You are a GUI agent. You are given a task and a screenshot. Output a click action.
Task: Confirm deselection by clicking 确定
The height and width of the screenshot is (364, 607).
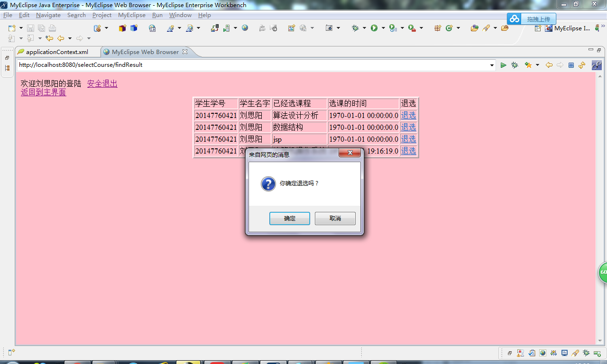coord(289,218)
